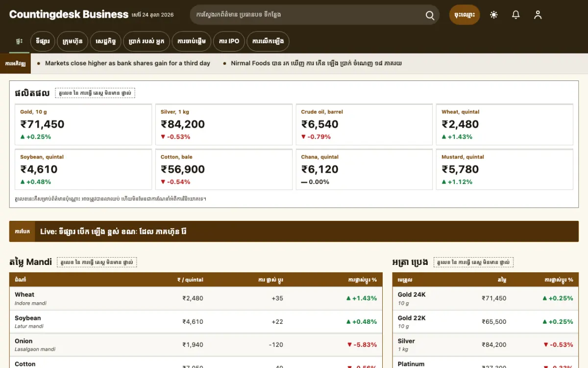Focus the header search input field
588x368 pixels.
point(307,15)
